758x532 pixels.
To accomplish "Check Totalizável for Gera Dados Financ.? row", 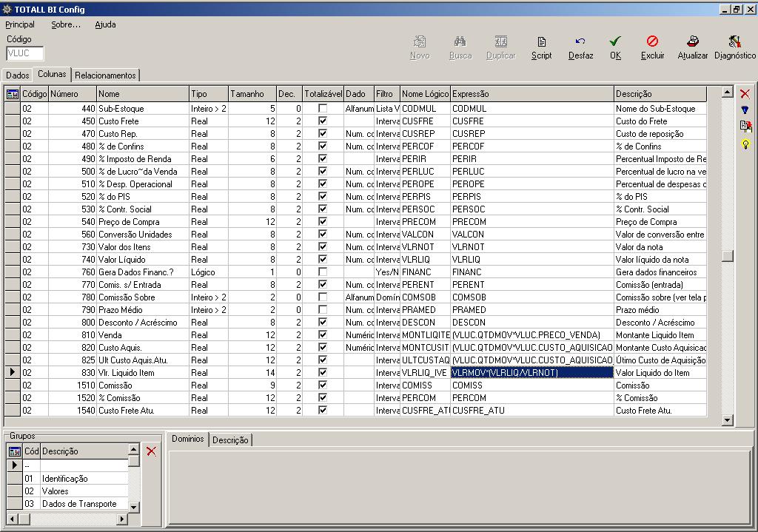I will 323,272.
